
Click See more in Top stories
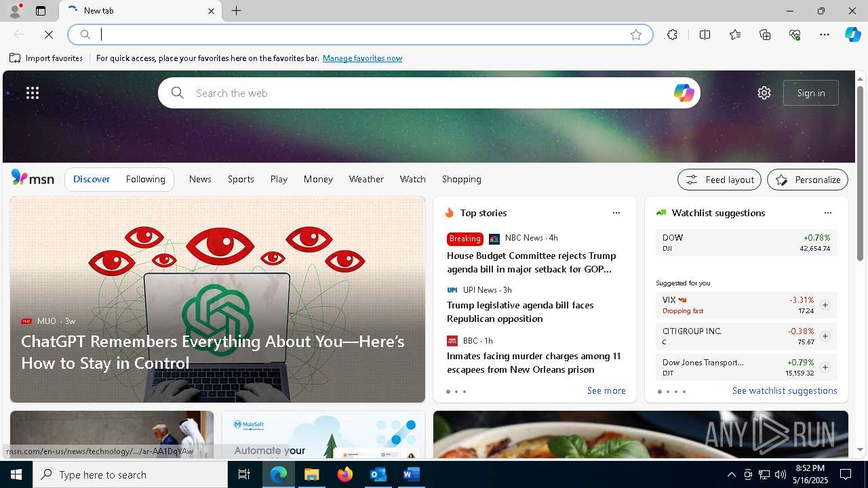[606, 390]
